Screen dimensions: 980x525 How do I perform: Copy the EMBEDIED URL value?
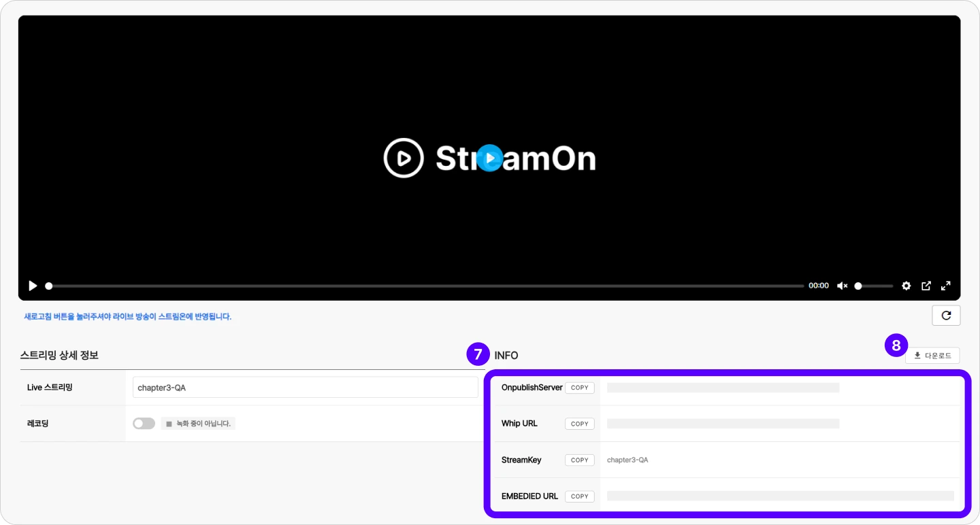[x=580, y=496]
